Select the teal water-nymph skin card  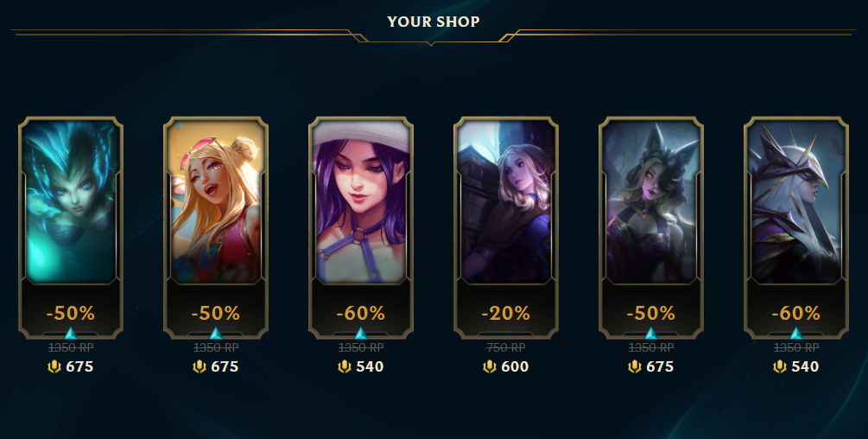tap(71, 227)
